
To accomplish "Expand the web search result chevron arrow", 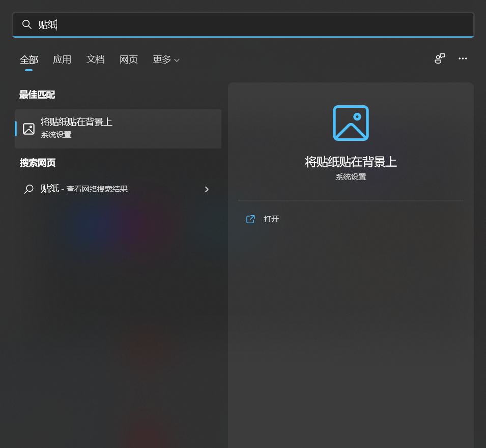I will [x=207, y=189].
